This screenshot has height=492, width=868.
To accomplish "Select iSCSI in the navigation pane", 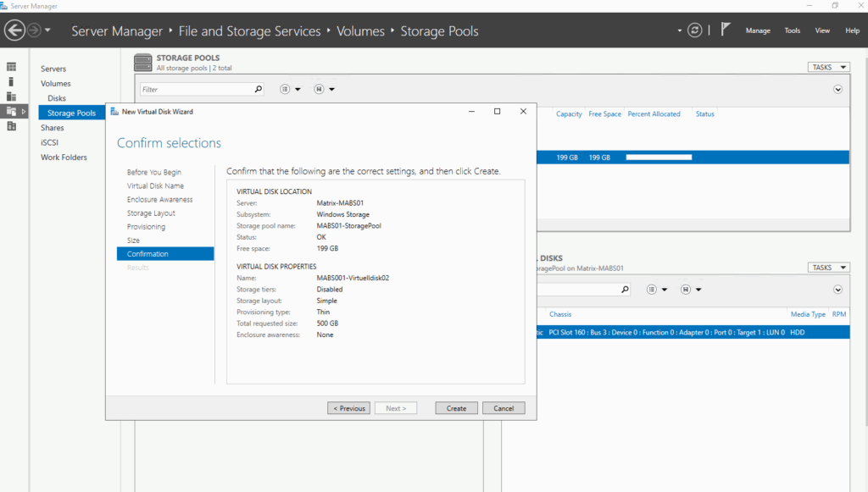I will (x=49, y=142).
